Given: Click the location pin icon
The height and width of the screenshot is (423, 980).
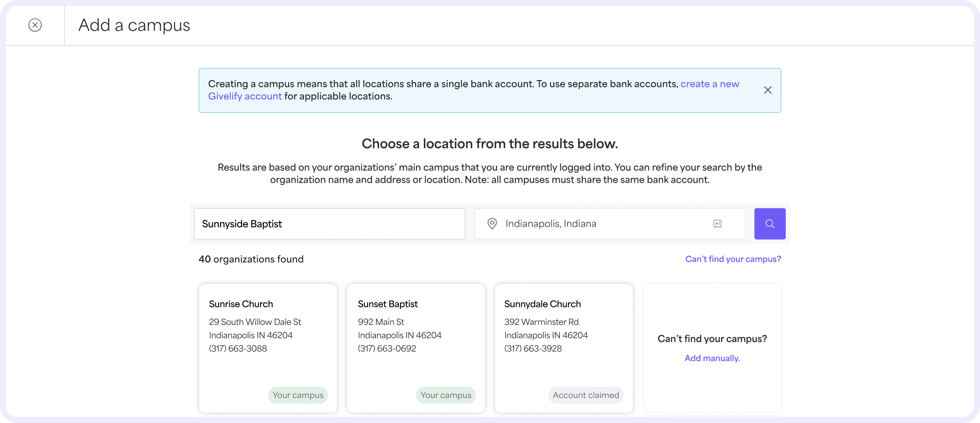Looking at the screenshot, I should 492,224.
